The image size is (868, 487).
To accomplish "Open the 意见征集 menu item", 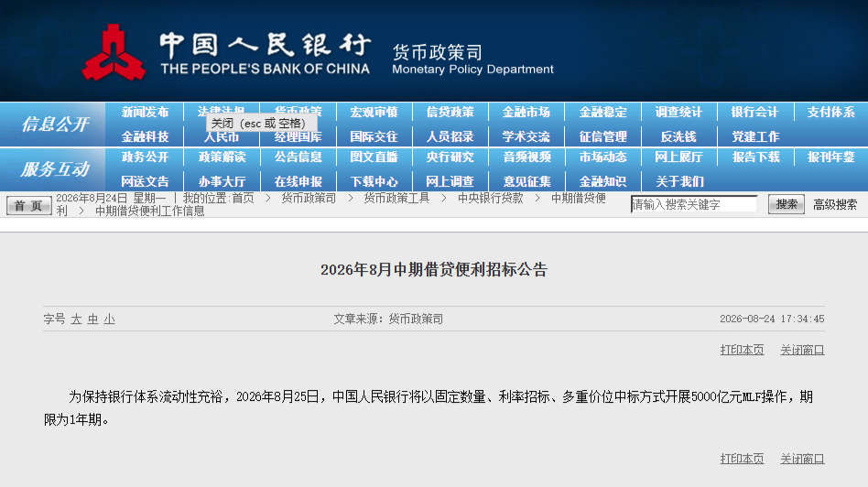I will [x=526, y=181].
